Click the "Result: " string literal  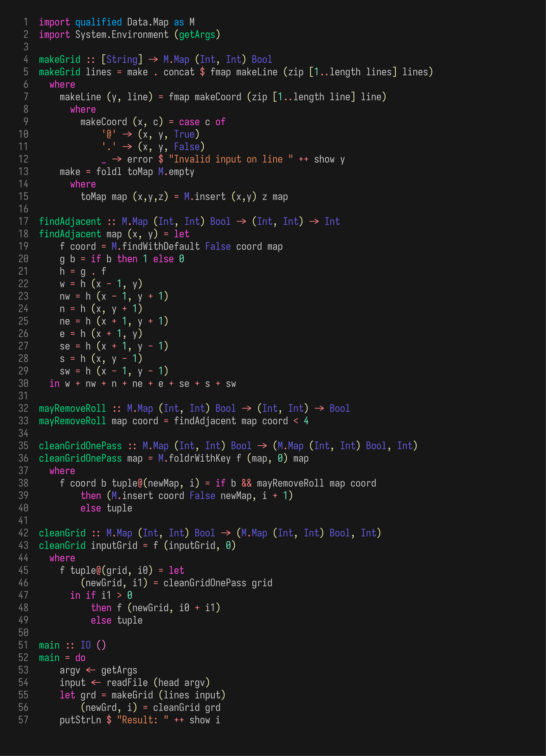(142, 720)
